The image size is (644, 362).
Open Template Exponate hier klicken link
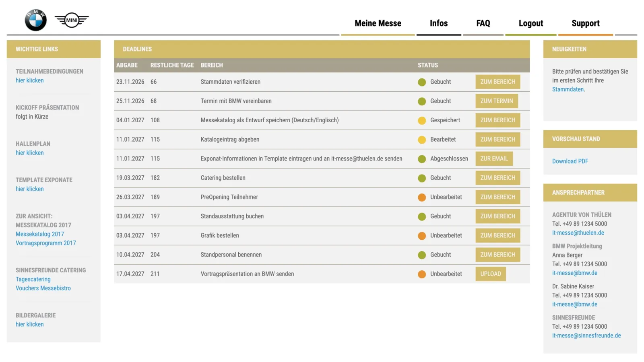29,189
